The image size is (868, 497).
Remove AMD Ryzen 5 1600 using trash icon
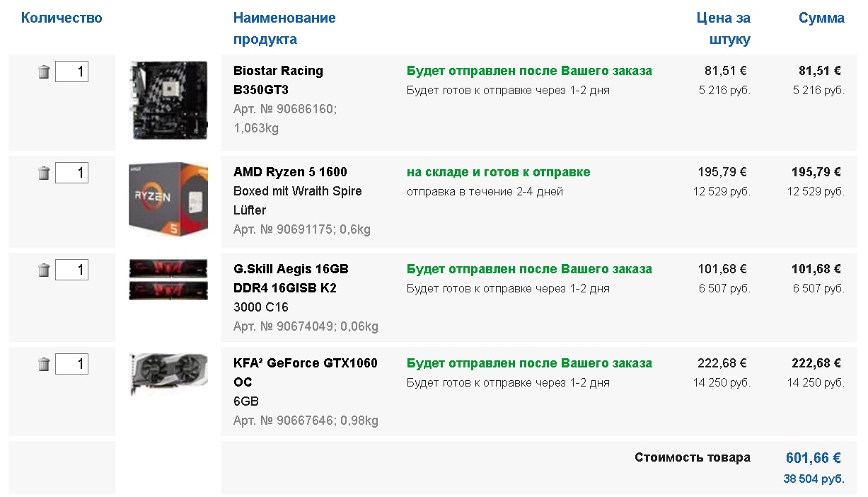pyautogui.click(x=44, y=173)
